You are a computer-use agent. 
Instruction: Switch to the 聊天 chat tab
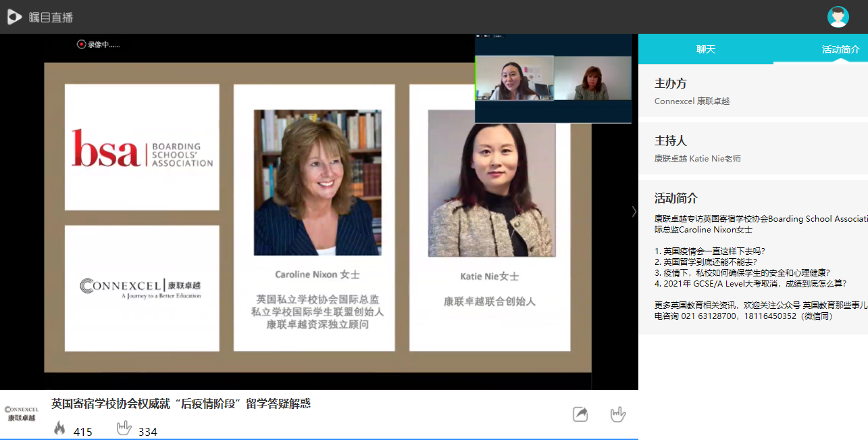pos(706,49)
